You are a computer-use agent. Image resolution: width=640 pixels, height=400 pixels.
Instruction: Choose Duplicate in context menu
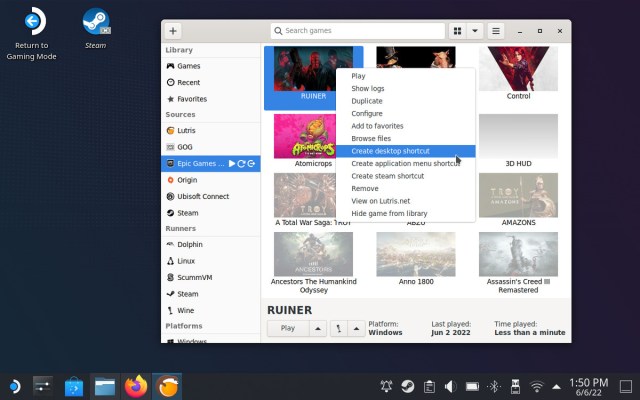(x=405, y=101)
